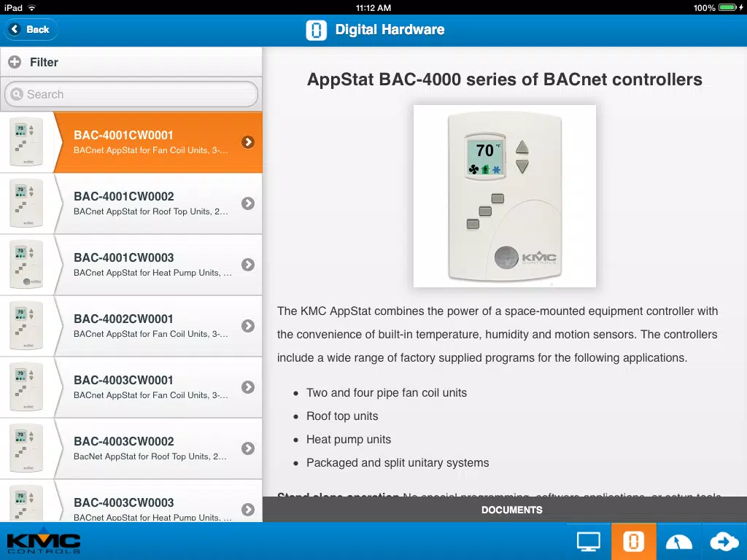Viewport: 747px width, 560px height.
Task: Open chevron arrow for BAC-4003CW0001
Action: tap(248, 387)
